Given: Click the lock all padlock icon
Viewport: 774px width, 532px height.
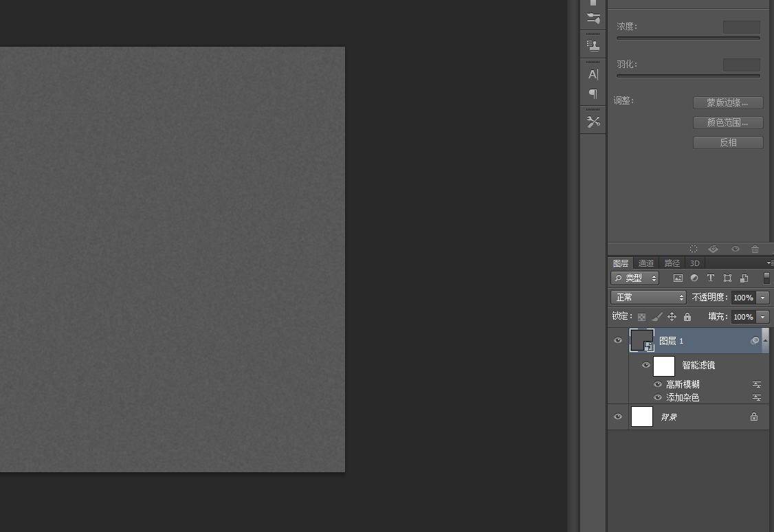Looking at the screenshot, I should 687,317.
